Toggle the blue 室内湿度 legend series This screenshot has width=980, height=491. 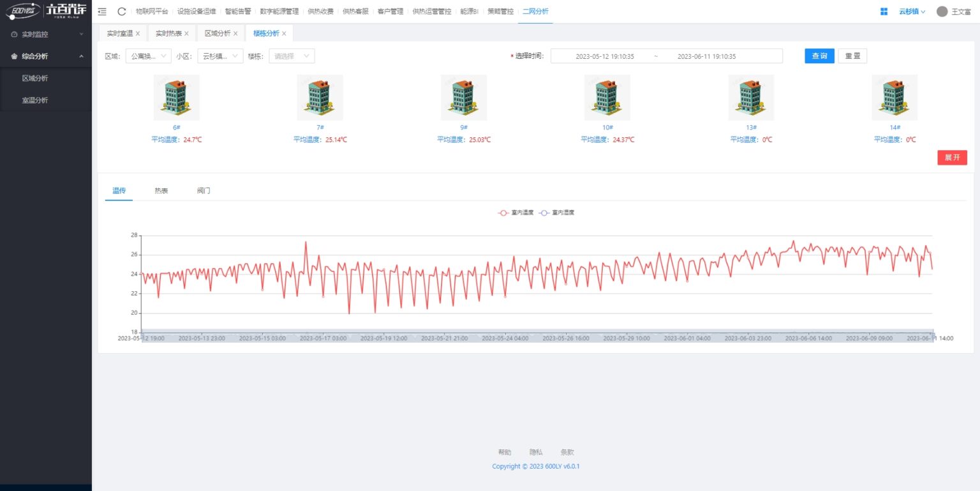556,213
